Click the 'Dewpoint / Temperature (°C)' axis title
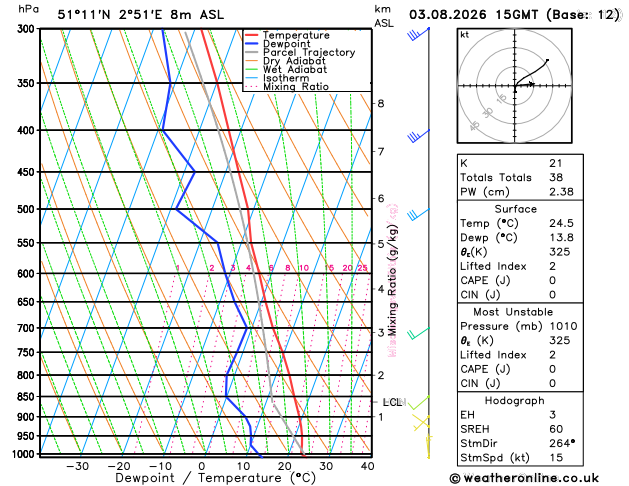 [215, 478]
